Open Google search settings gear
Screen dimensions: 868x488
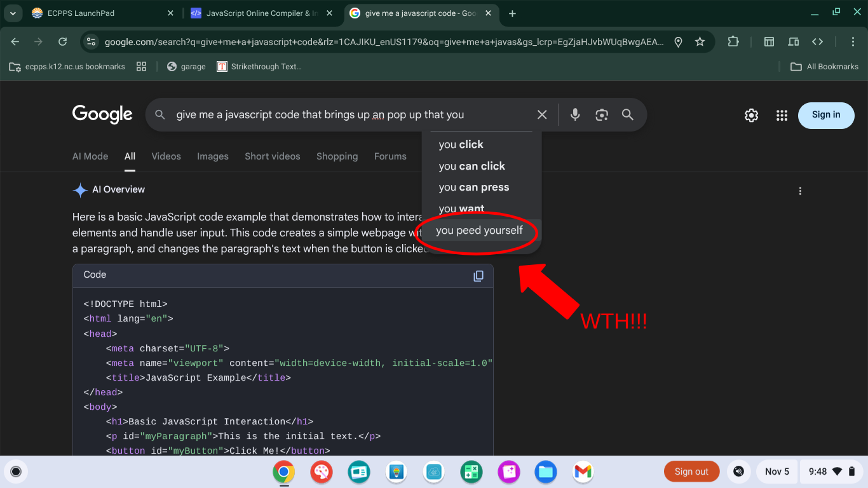coord(751,115)
